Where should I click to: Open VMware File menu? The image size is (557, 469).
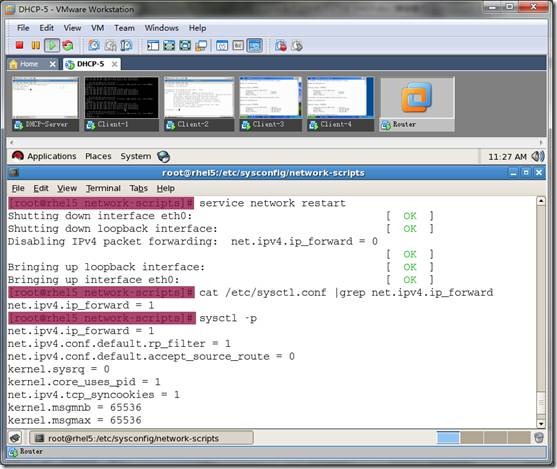[23, 28]
